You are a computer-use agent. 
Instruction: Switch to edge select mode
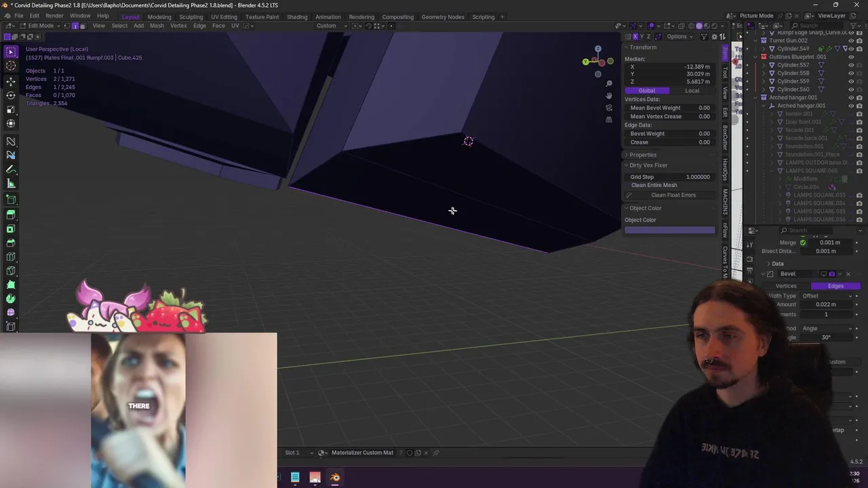(x=75, y=26)
